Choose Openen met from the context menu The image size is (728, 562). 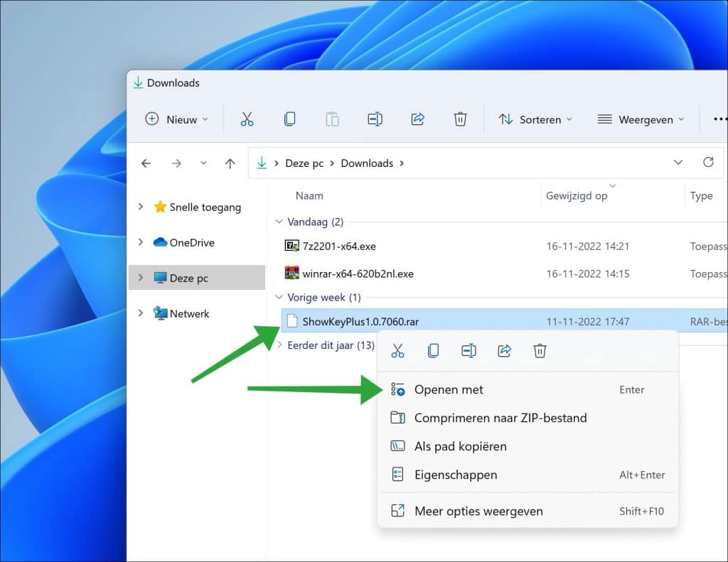click(448, 389)
